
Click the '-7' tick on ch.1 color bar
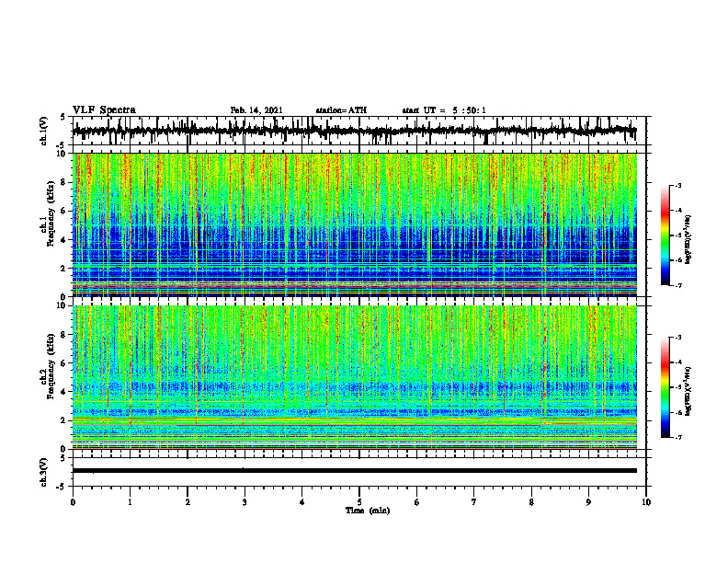coord(678,285)
